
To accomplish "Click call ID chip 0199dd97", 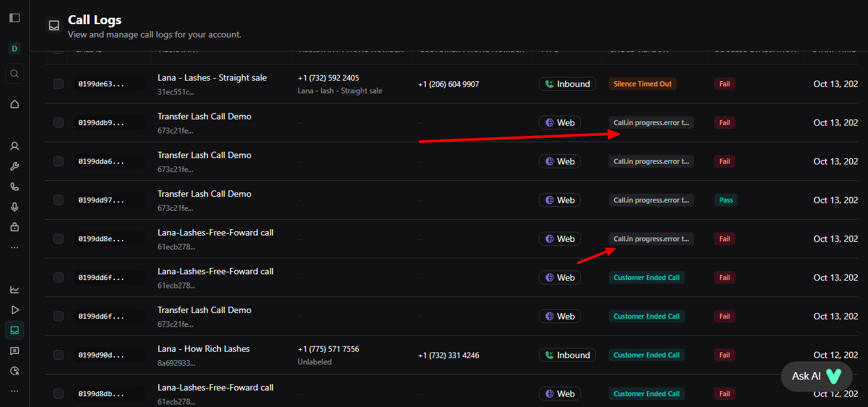I will click(102, 201).
